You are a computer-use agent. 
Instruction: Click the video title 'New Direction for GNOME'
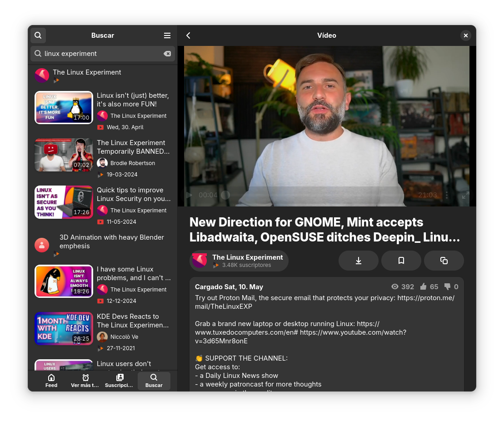point(324,230)
